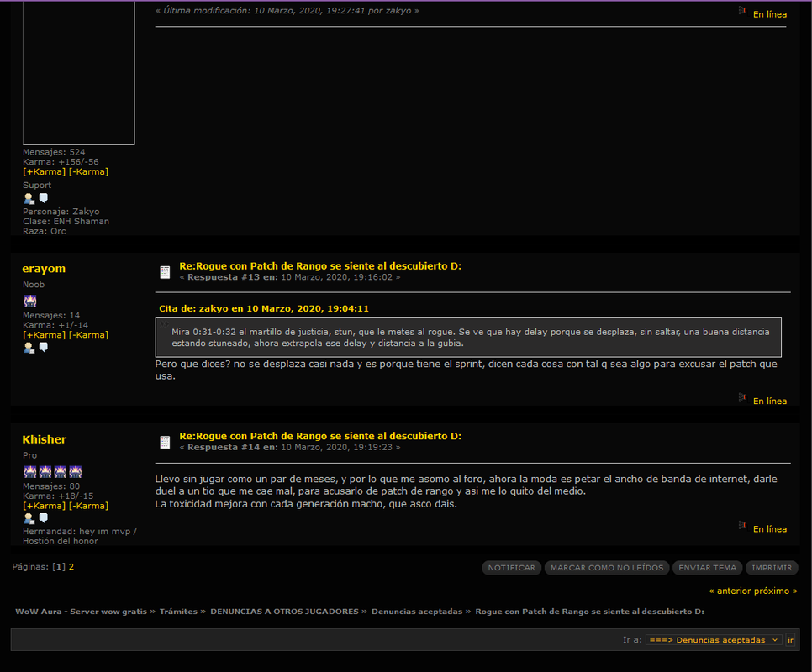Open the Trámites breadcrumb
Viewport: 812px width, 672px height.
click(178, 612)
